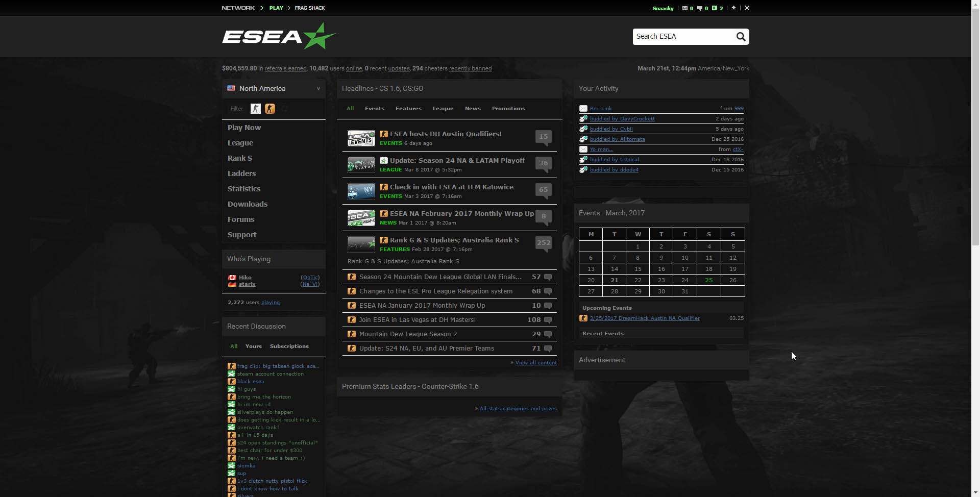This screenshot has width=980, height=497.
Task: Click the magnifying glass search icon
Action: click(741, 36)
